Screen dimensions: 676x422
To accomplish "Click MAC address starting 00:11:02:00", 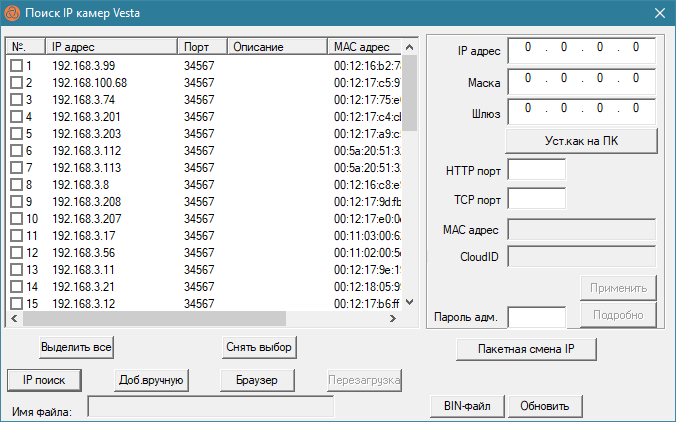I will (x=367, y=253).
